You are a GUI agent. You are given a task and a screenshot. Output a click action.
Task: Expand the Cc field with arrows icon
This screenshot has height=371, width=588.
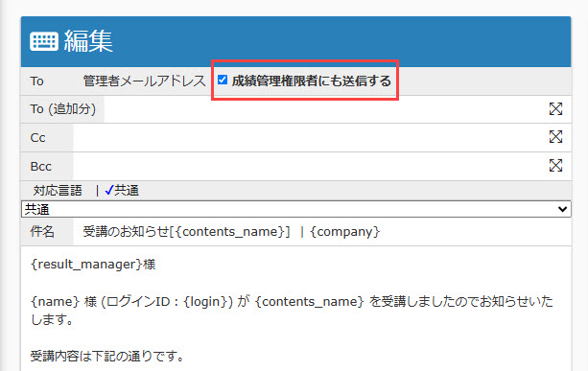[555, 137]
